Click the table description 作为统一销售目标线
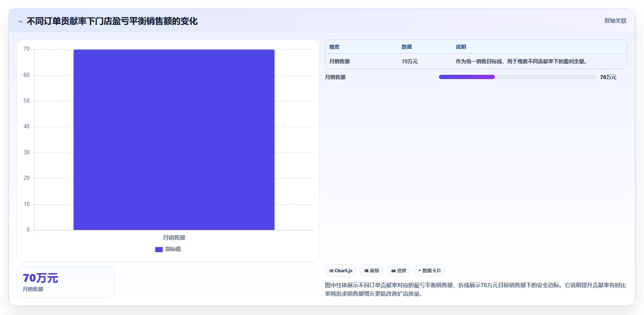The image size is (644, 315). click(x=521, y=62)
